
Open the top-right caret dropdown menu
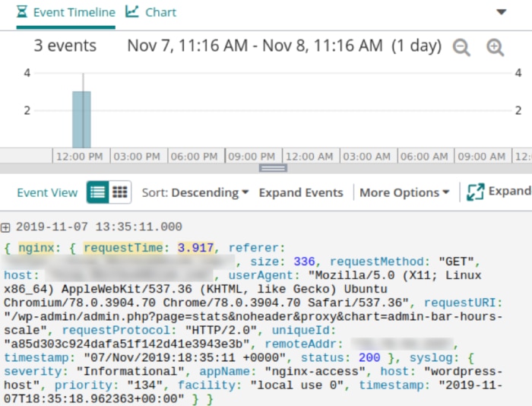click(x=501, y=12)
